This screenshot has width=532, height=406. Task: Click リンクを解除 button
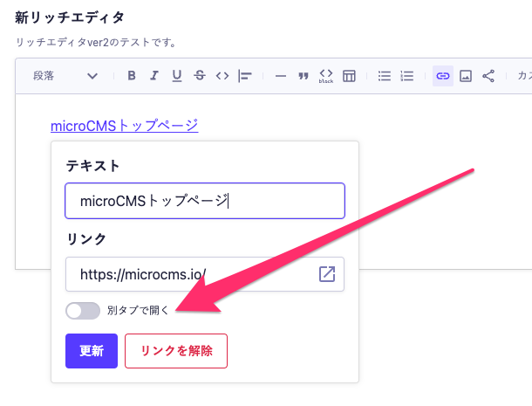tap(176, 351)
